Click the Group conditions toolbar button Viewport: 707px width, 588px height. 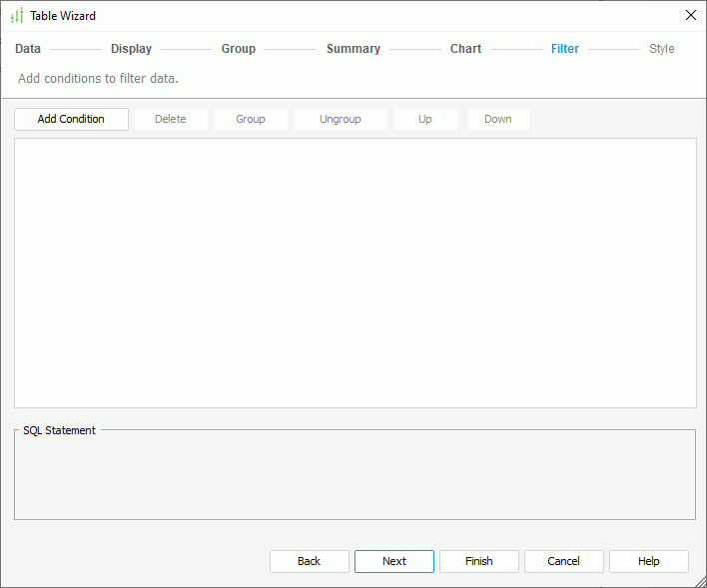click(x=251, y=119)
